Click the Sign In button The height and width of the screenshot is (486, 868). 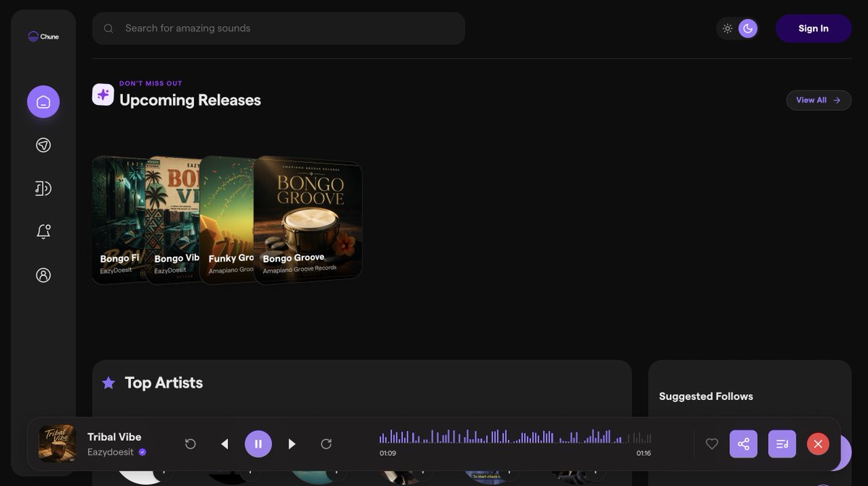pyautogui.click(x=813, y=29)
